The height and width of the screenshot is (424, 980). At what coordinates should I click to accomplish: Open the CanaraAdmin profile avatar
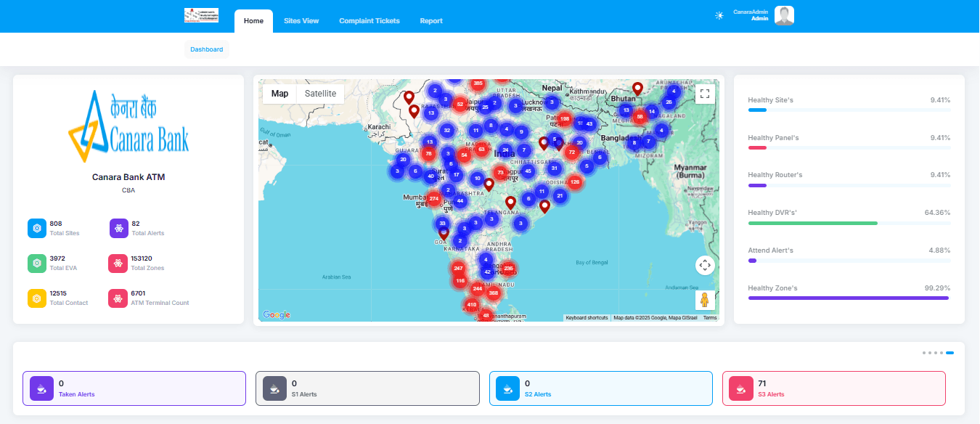(784, 15)
